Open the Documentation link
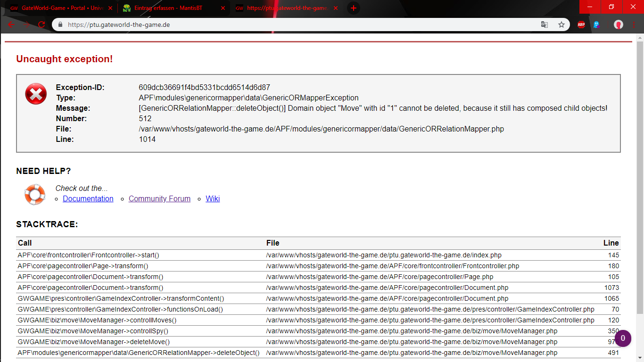The width and height of the screenshot is (644, 362). coord(88,198)
